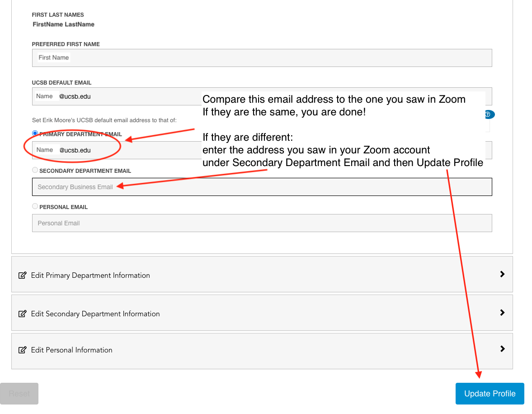Screen dimensions: 532x414
Task: Click the FIRST LAST NAMES label
Action: click(58, 14)
